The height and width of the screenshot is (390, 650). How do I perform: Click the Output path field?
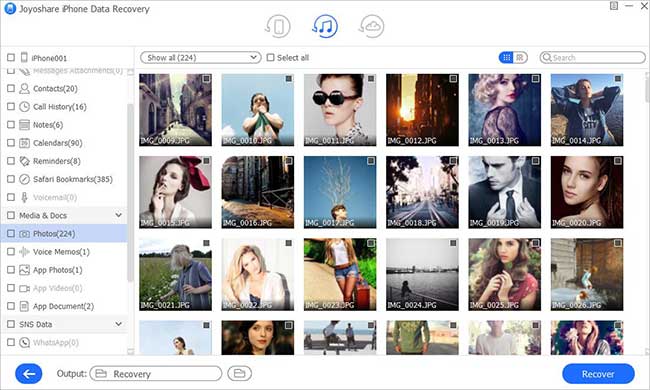click(x=156, y=373)
